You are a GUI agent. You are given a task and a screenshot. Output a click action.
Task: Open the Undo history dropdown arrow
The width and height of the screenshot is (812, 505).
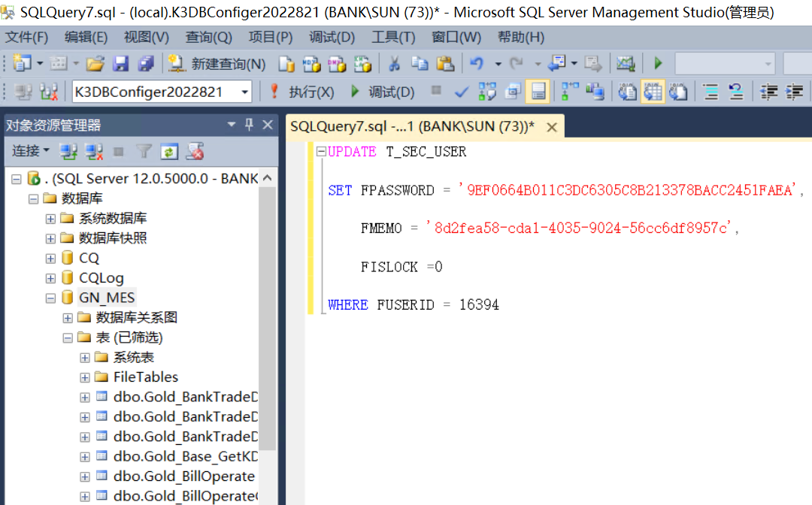click(498, 64)
